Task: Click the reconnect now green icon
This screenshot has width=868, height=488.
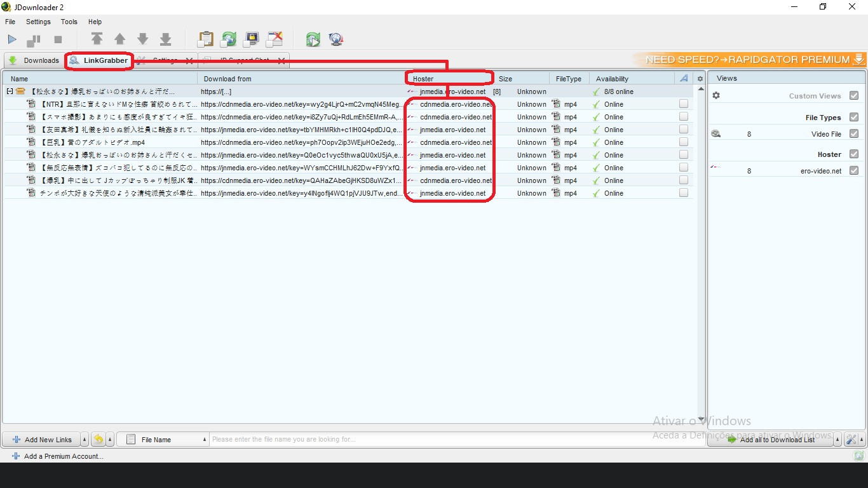Action: click(x=313, y=39)
